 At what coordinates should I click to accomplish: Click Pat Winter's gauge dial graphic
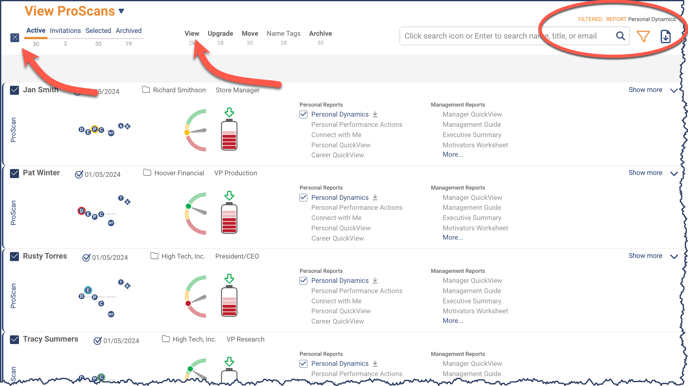click(195, 213)
